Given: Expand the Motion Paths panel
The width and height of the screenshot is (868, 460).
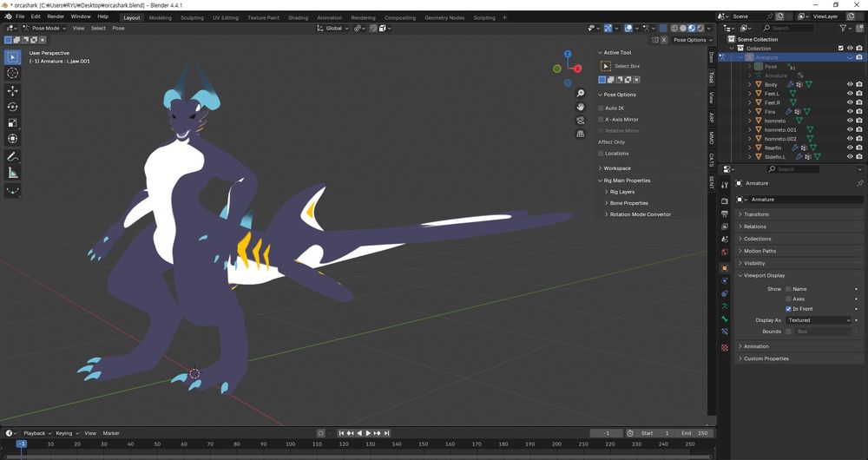Looking at the screenshot, I should click(x=799, y=251).
